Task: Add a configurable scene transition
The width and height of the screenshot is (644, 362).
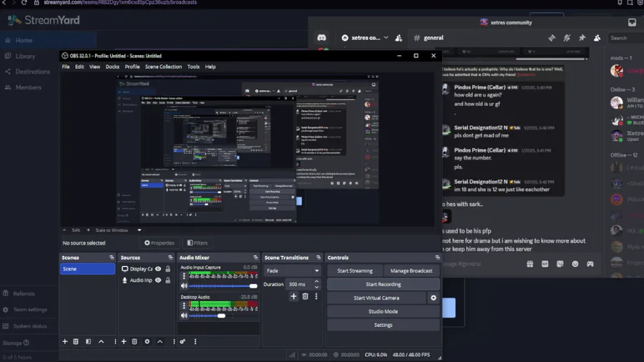Action: (293, 296)
